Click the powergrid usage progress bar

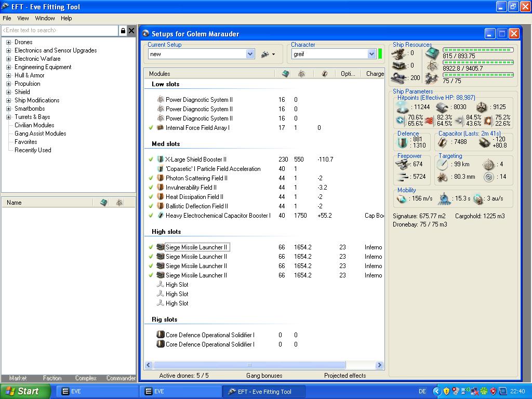(x=478, y=62)
